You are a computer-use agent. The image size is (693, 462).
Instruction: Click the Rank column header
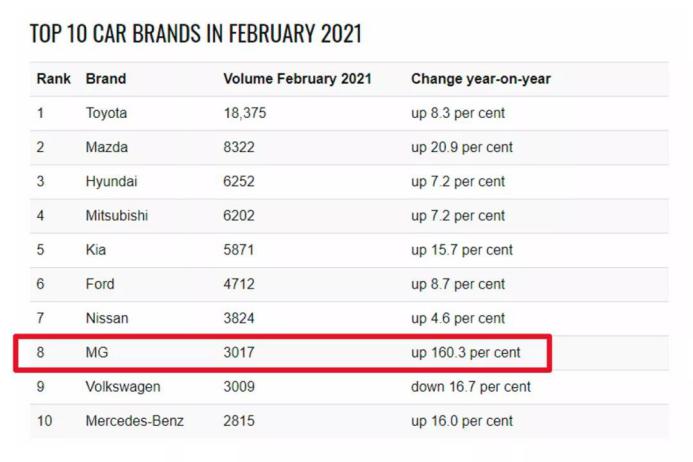52,79
